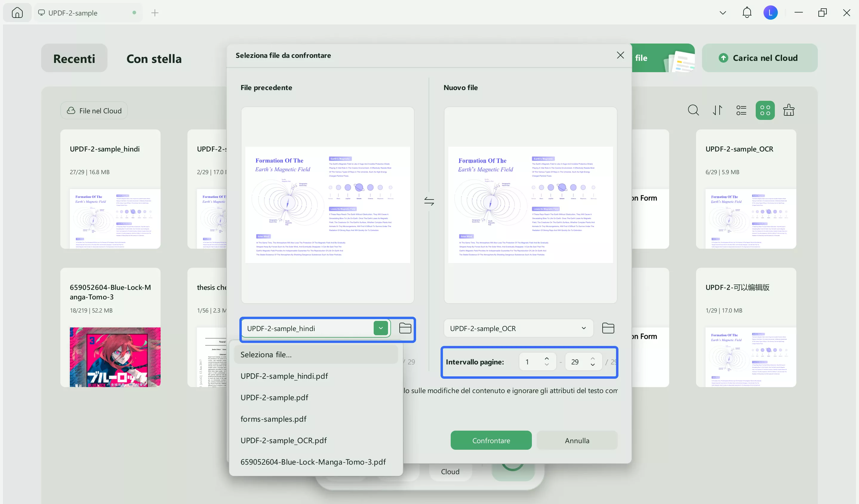Increase the end page value of 29
This screenshot has height=504, width=859.
(593, 358)
